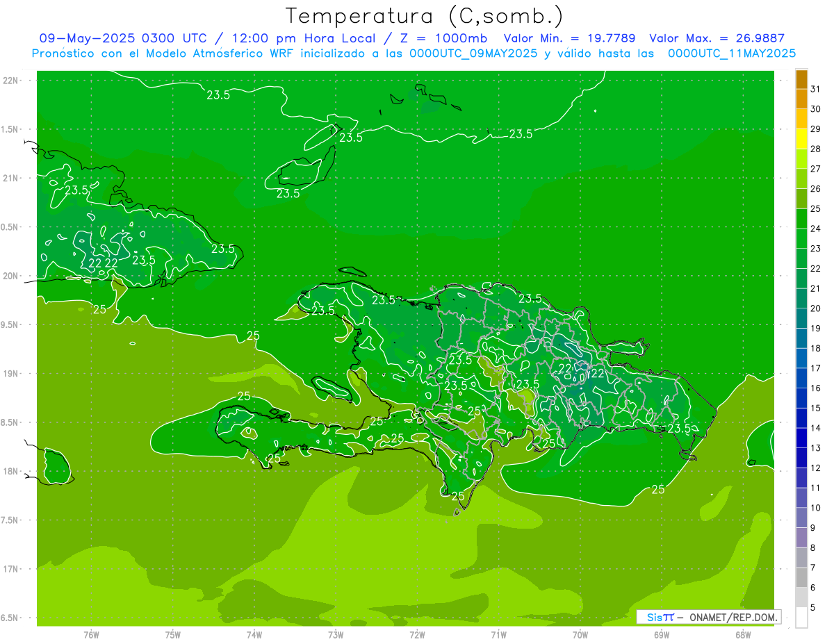834x644 pixels.
Task: Select the '09-May-2025 0300 UTC' timestamp
Action: (x=123, y=38)
